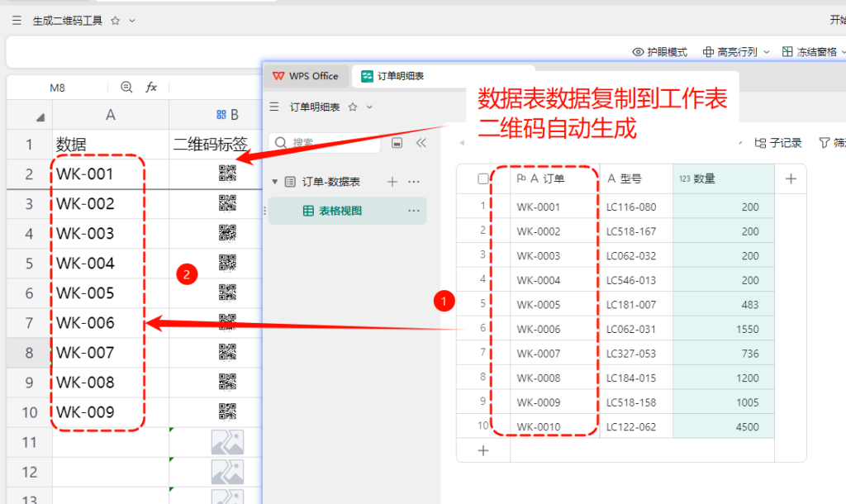Expand dropdown arrow next to 订单明细表 star

(x=369, y=107)
